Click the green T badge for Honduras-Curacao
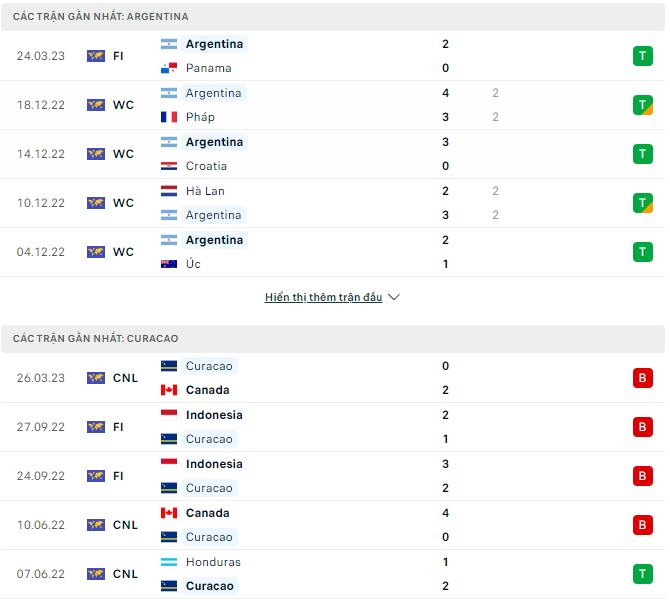 pos(642,574)
